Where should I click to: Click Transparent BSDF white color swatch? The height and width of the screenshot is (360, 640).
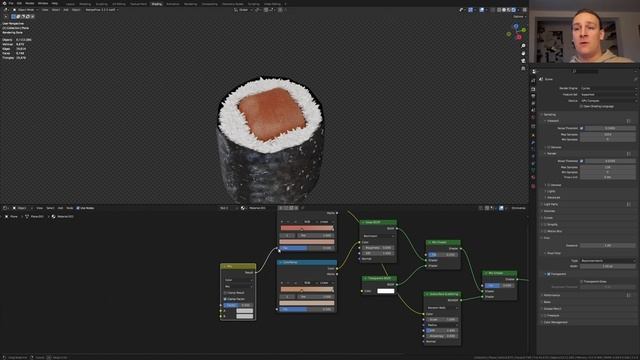tap(386, 291)
